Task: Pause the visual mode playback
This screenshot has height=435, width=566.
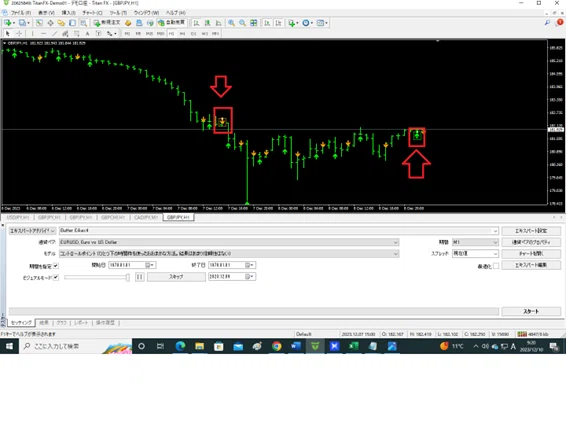Action: coord(140,277)
